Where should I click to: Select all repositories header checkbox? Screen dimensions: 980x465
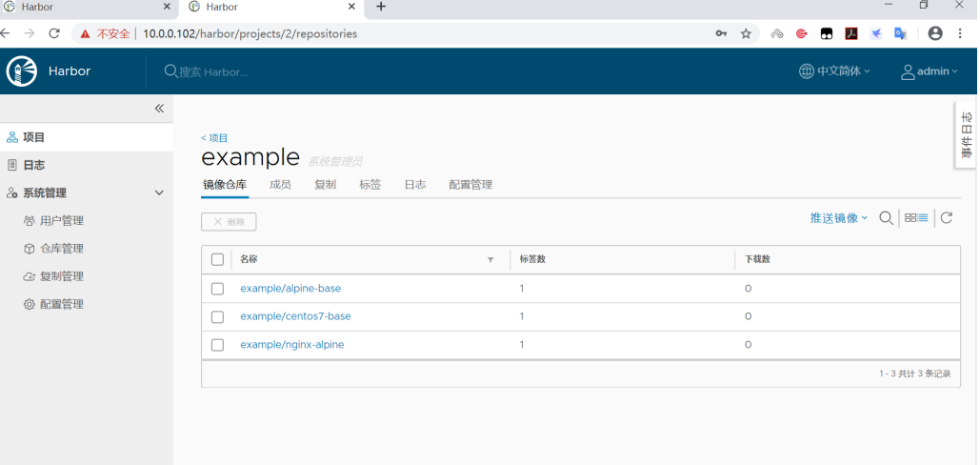point(217,259)
